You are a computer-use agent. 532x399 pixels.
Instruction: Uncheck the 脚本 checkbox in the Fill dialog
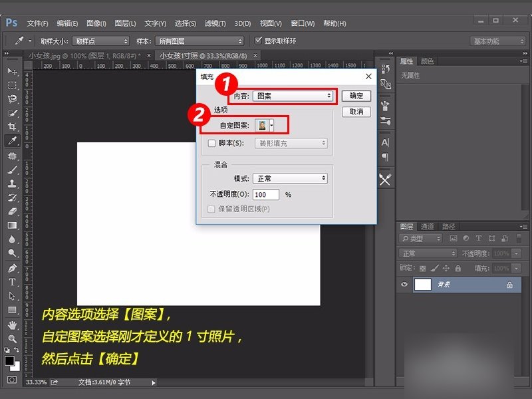(211, 143)
